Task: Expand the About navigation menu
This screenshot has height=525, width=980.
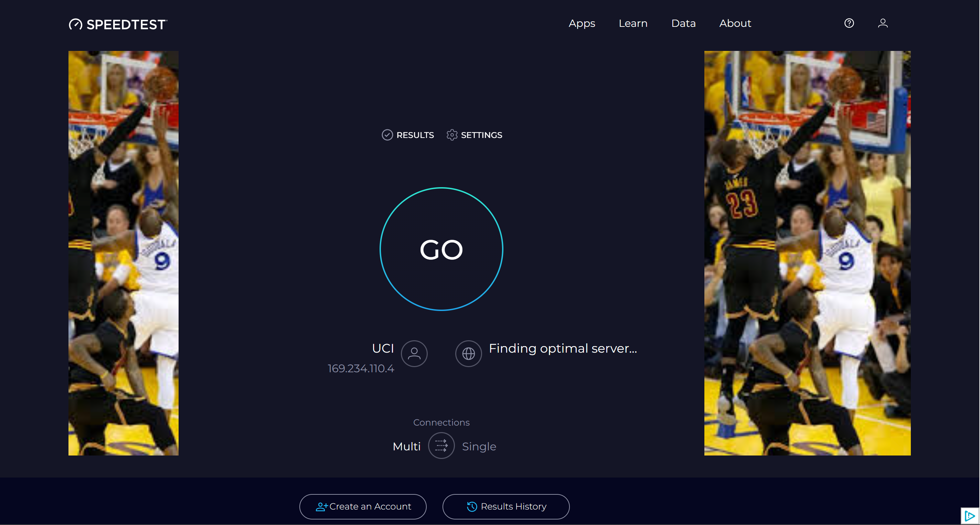Action: 735,23
